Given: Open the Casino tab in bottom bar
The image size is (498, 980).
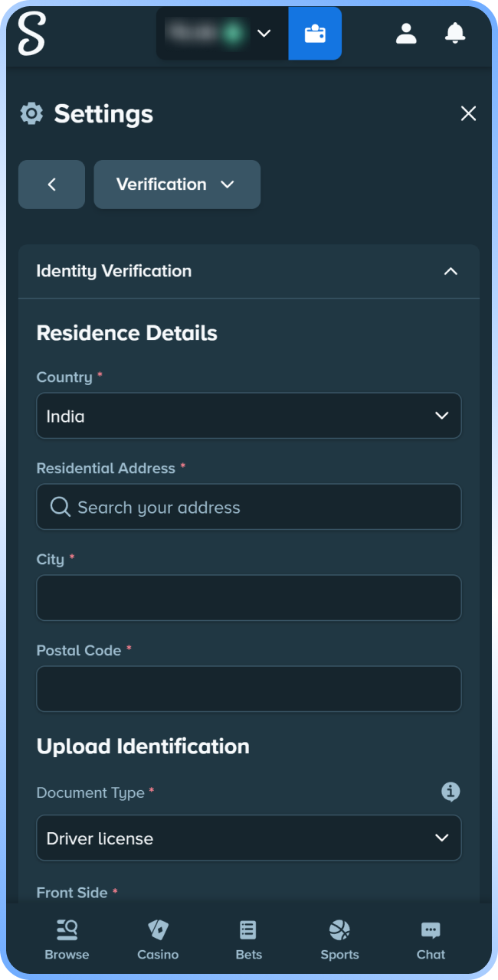Looking at the screenshot, I should coord(158,940).
